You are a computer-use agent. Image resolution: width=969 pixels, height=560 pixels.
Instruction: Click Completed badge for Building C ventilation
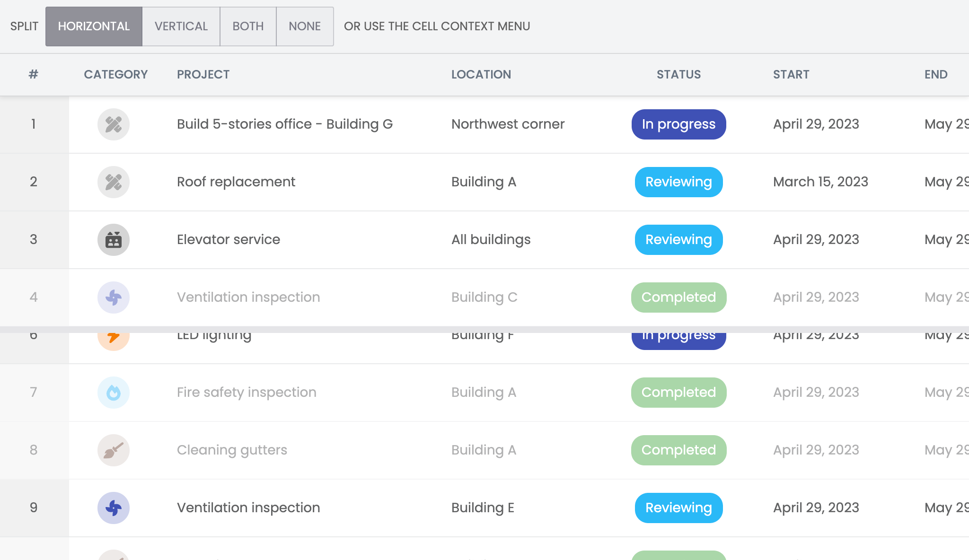tap(679, 297)
